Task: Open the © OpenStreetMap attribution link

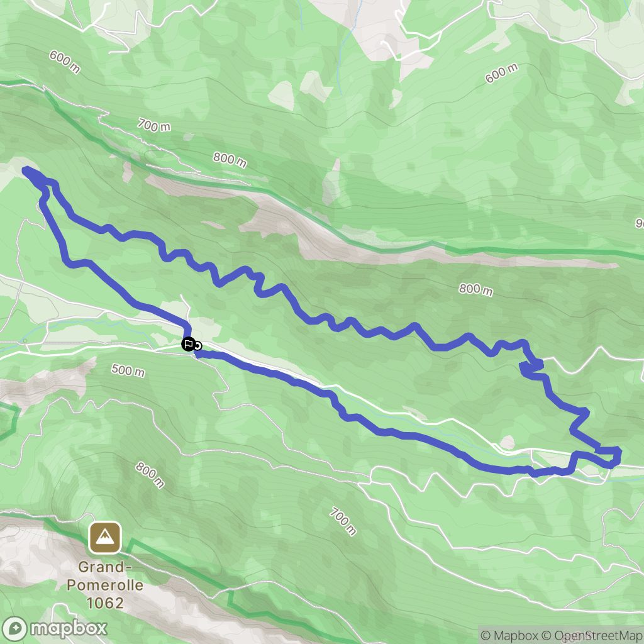Action: (x=591, y=635)
